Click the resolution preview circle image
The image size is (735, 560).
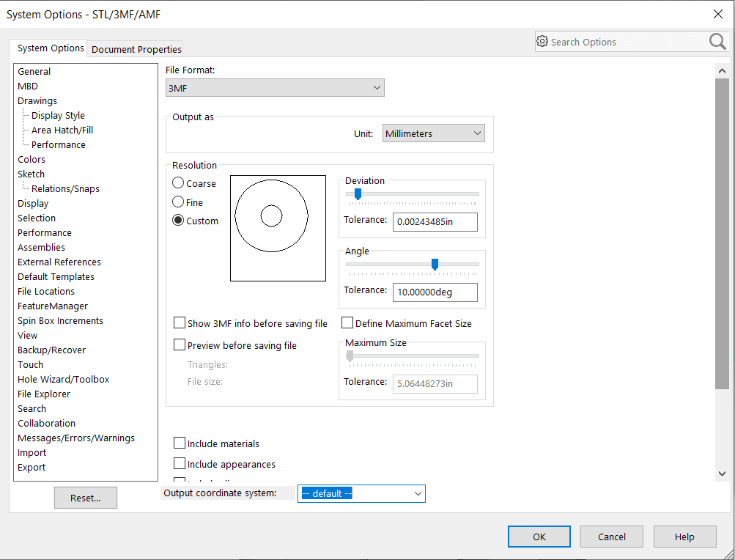coord(278,229)
